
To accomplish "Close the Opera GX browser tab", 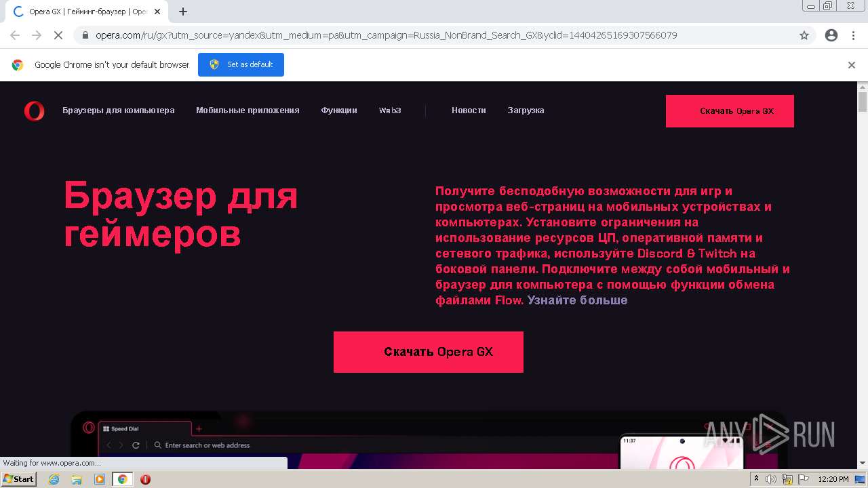I will [x=157, y=12].
